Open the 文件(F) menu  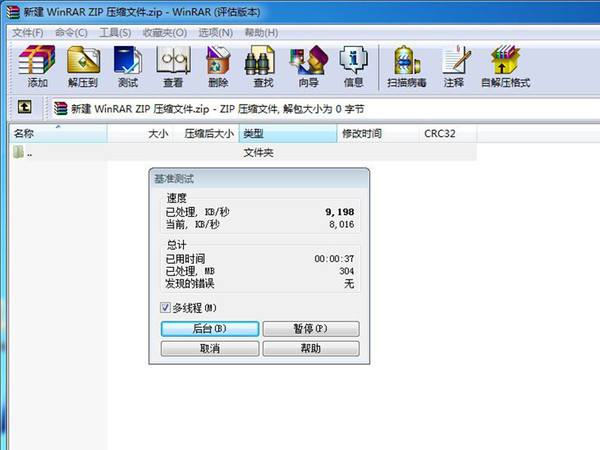pyautogui.click(x=28, y=33)
